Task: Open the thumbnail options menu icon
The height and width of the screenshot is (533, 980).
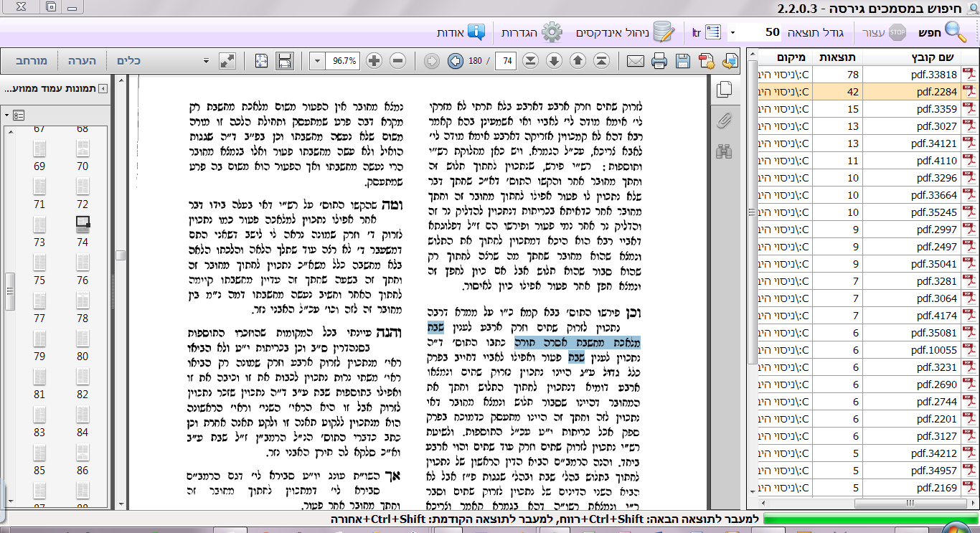Action: coord(19,115)
